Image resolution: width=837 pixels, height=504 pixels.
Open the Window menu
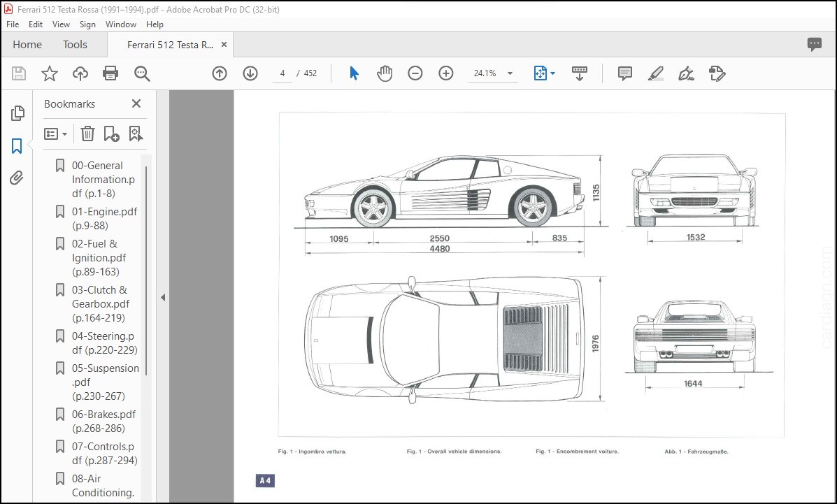click(x=121, y=24)
